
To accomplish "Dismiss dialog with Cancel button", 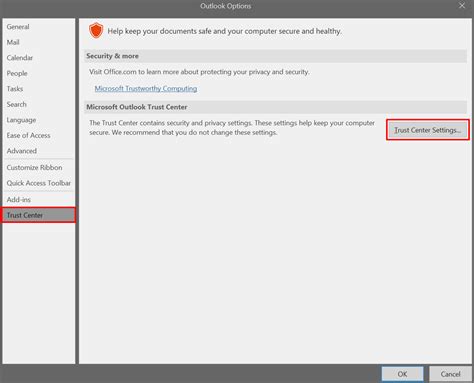I will click(450, 374).
